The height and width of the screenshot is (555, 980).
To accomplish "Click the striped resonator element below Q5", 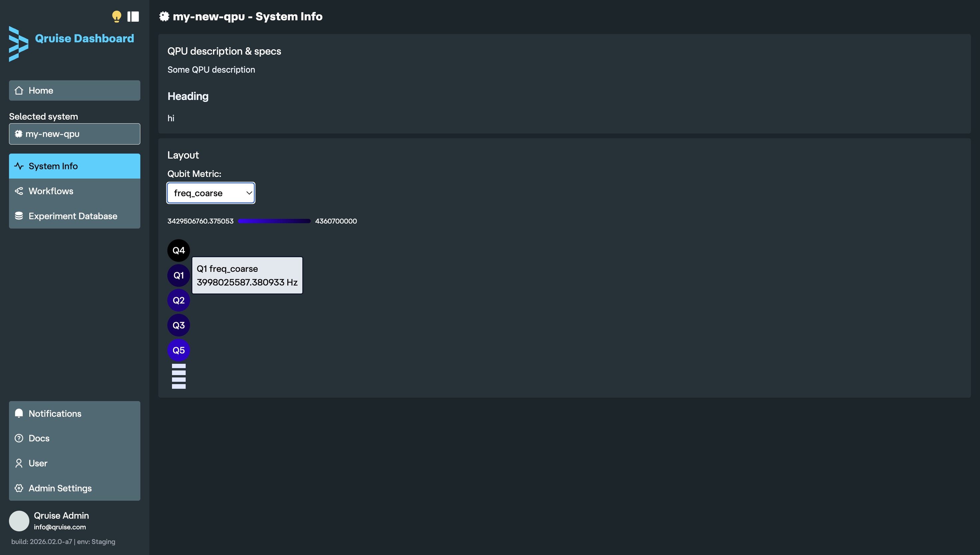I will tap(178, 376).
